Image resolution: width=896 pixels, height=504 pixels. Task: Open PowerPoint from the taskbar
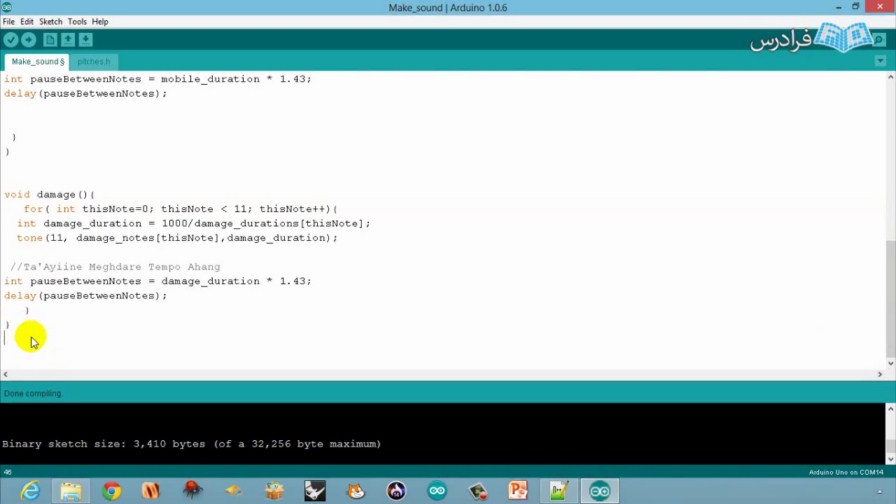(517, 490)
